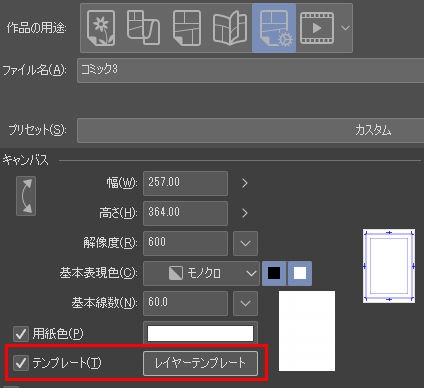The image size is (424, 388).
Task: Open the プリセット カスタム preset box
Action: pos(250,130)
